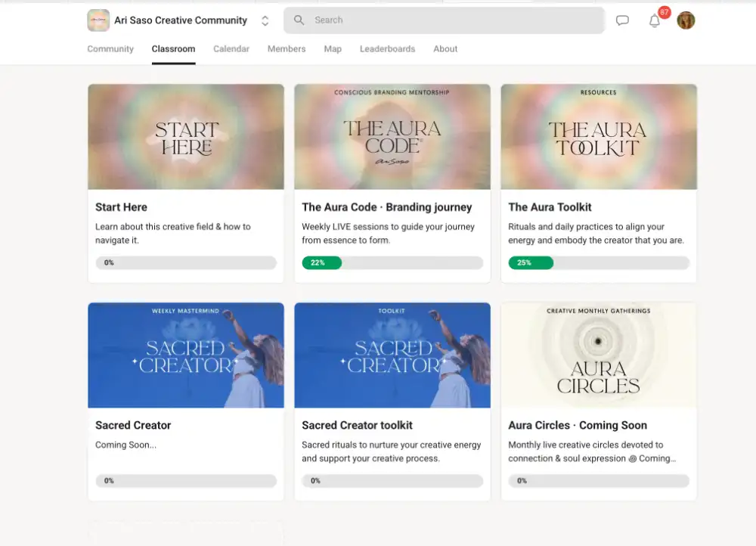Open the notifications bell
The width and height of the screenshot is (756, 546).
[x=654, y=20]
